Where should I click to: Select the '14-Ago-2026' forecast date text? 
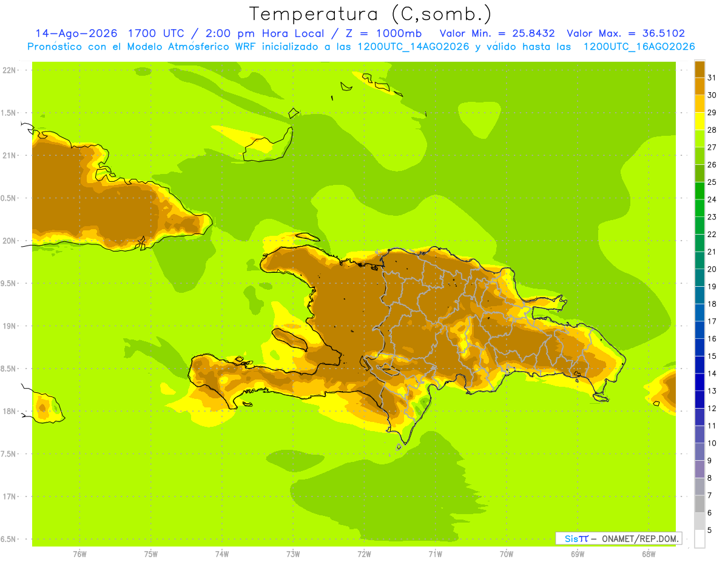(76, 33)
